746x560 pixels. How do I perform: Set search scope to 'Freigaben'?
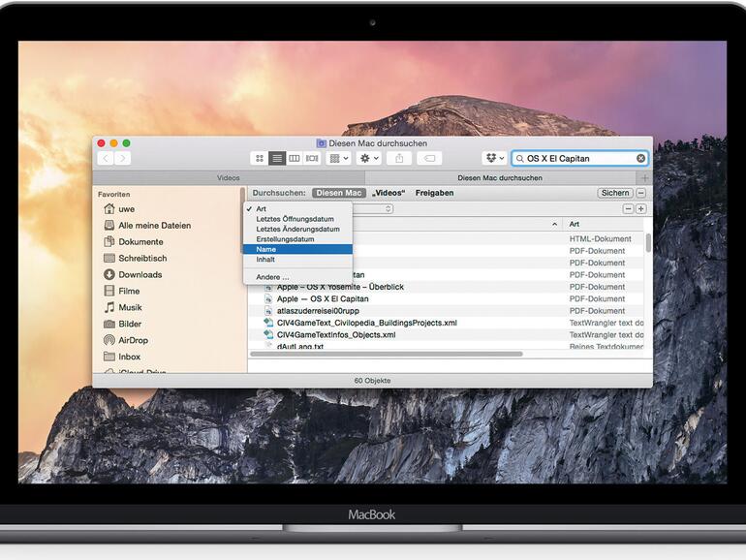click(434, 193)
